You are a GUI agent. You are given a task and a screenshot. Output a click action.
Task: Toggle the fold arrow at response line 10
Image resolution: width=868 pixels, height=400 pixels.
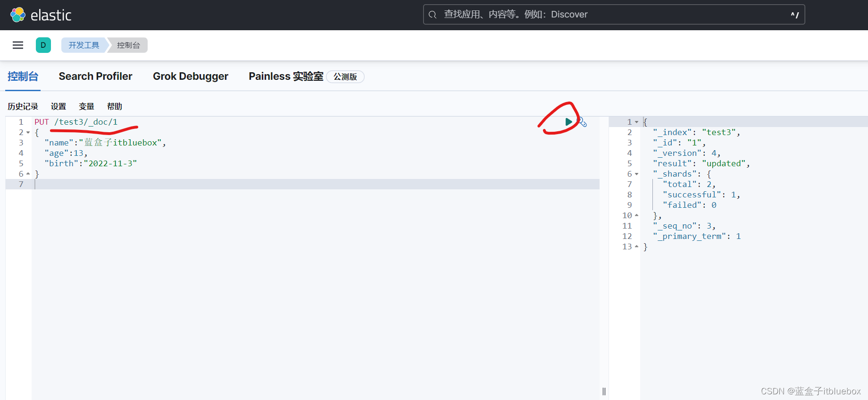(636, 215)
